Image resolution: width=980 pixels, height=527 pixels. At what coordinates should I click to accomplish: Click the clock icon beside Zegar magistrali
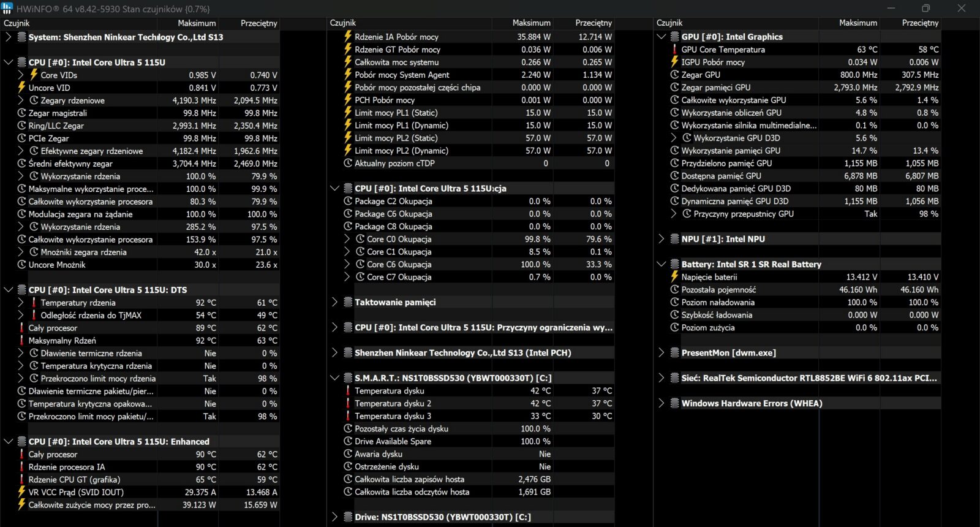[x=21, y=113]
